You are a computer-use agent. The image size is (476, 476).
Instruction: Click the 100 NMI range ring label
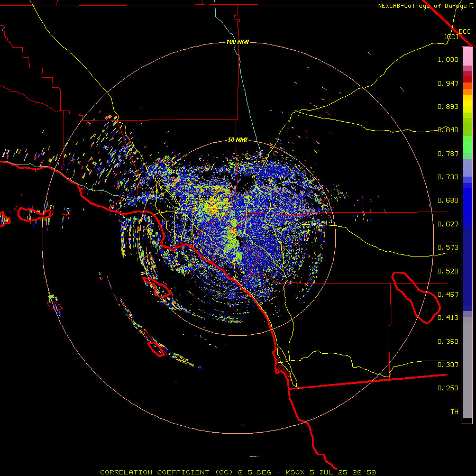pyautogui.click(x=237, y=42)
